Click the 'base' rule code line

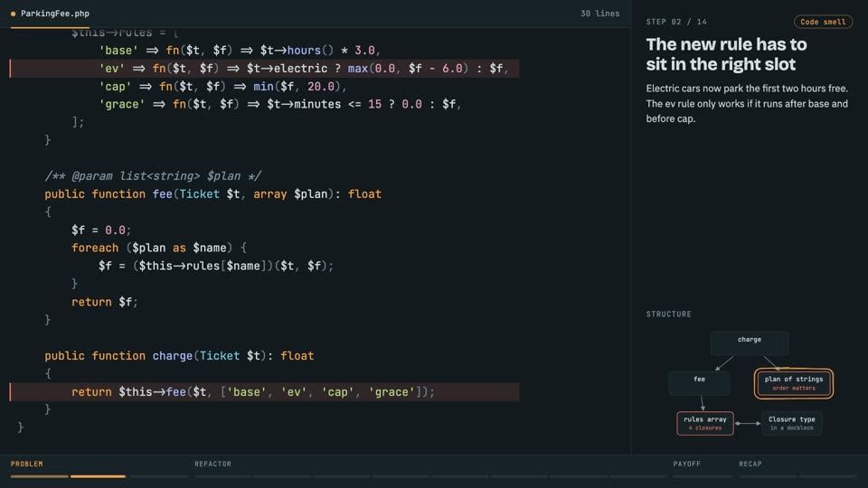pyautogui.click(x=240, y=51)
